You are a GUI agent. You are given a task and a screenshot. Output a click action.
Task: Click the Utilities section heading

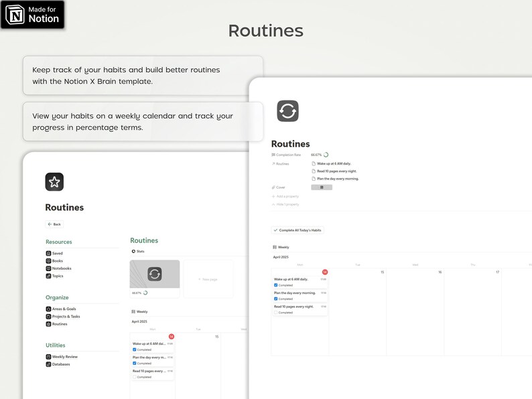coord(56,345)
